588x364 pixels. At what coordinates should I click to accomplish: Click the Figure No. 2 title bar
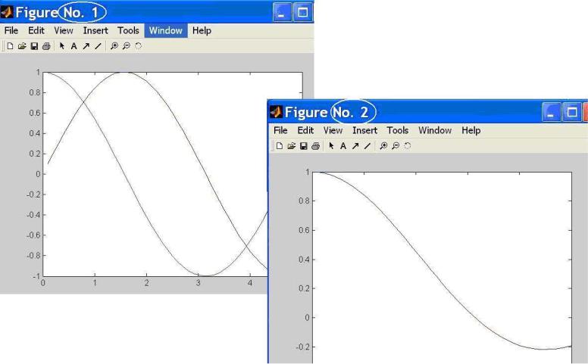pyautogui.click(x=427, y=111)
